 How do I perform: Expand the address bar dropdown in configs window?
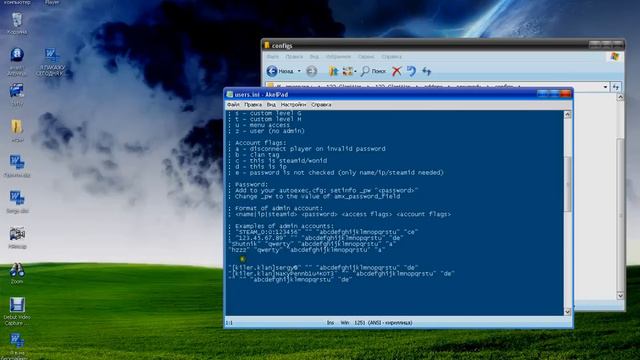(605, 87)
